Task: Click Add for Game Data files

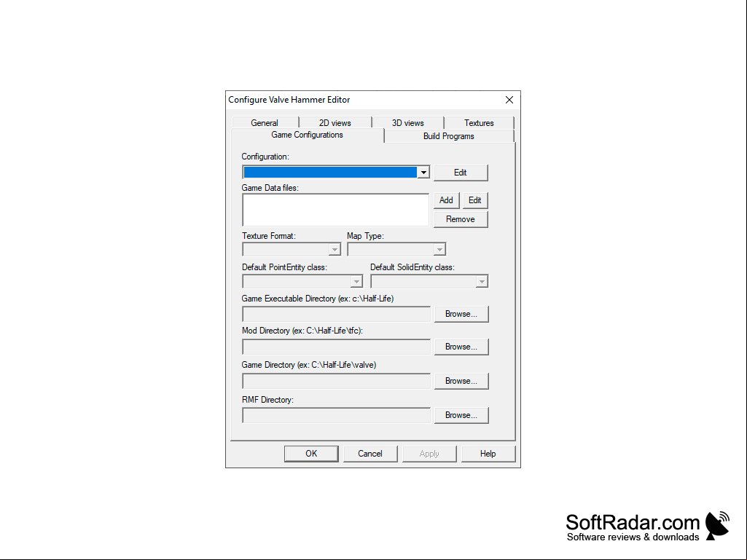Action: click(447, 200)
